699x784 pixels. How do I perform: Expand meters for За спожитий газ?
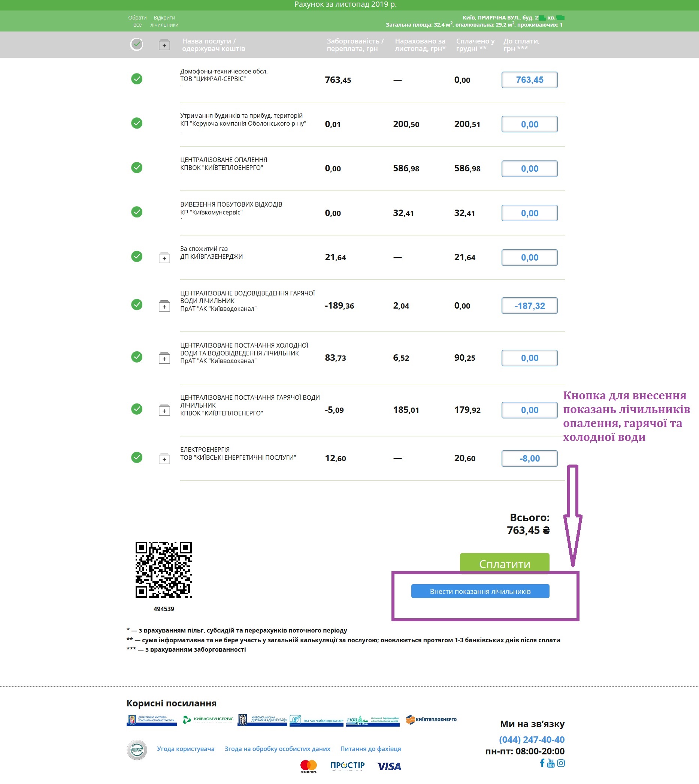tap(164, 258)
